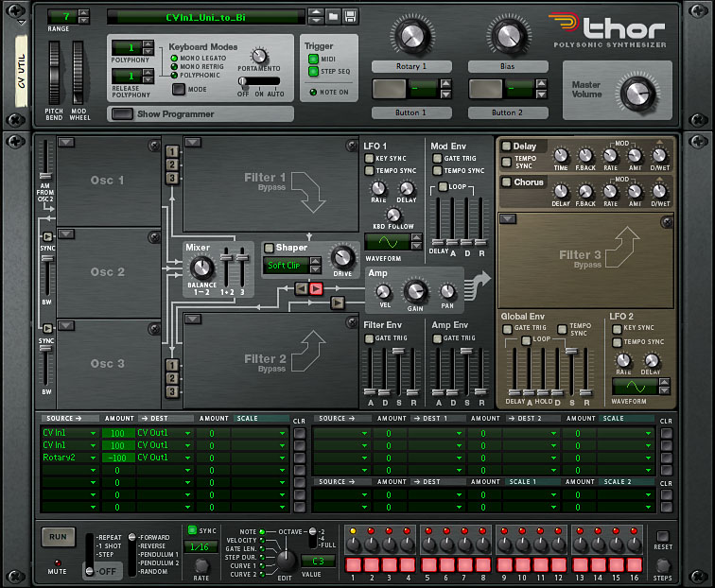
Task: Open the Osc 1 type dropdown
Action: click(x=65, y=143)
